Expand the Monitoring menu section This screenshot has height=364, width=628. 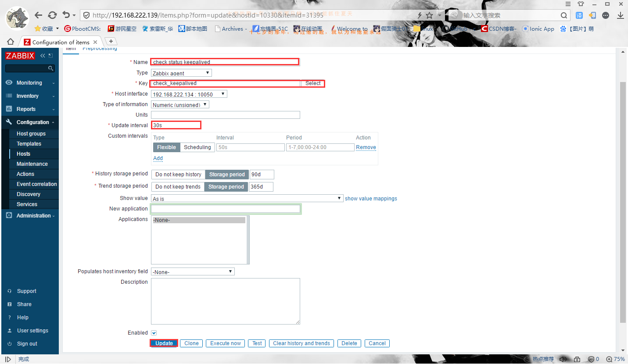(x=30, y=83)
